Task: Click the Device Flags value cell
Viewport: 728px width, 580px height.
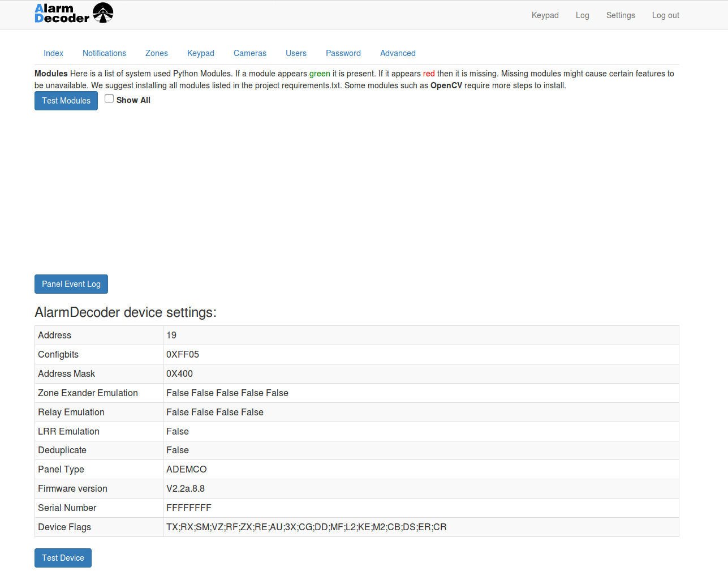Action: 306,527
